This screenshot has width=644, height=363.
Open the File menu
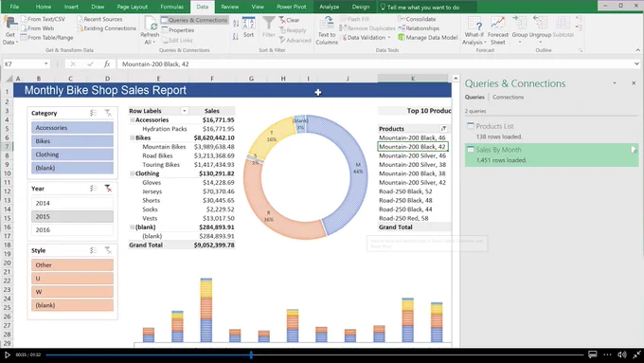point(14,7)
